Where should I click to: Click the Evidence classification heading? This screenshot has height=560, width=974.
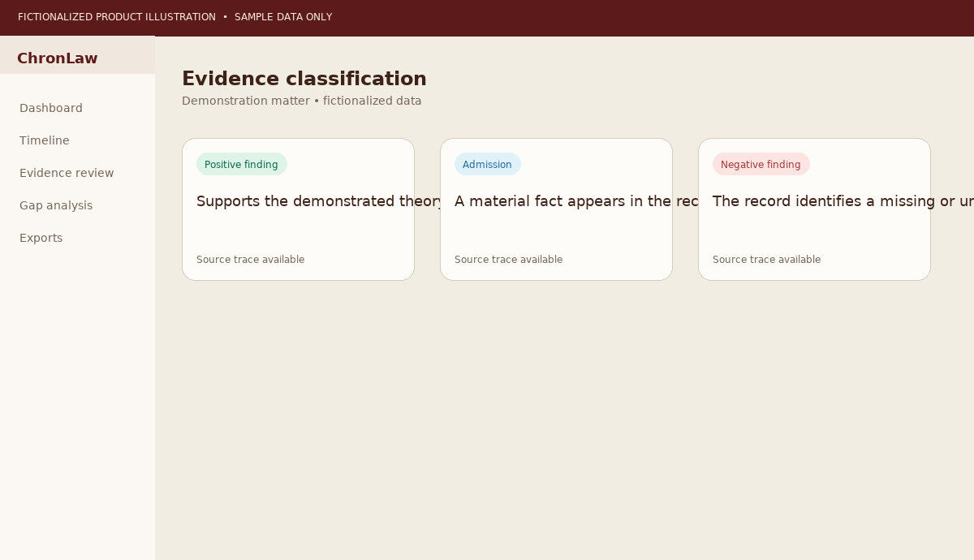click(304, 79)
